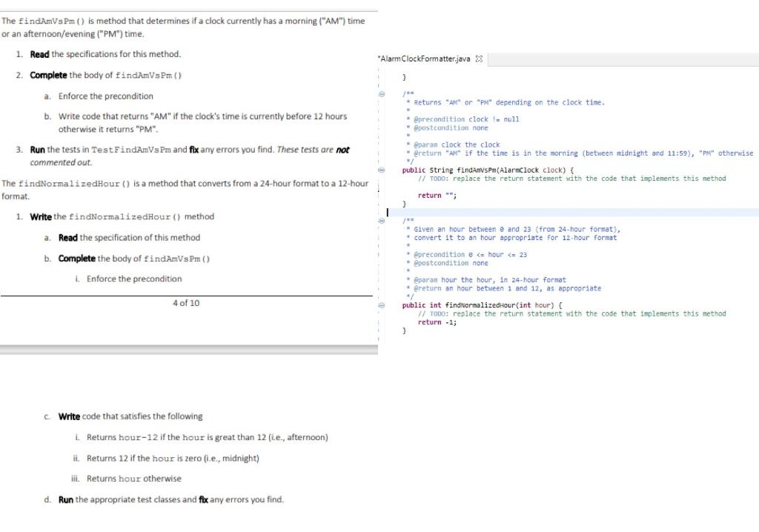Click 'Returns hour otherwise' item
Screen dimensions: 759x532
[134, 479]
